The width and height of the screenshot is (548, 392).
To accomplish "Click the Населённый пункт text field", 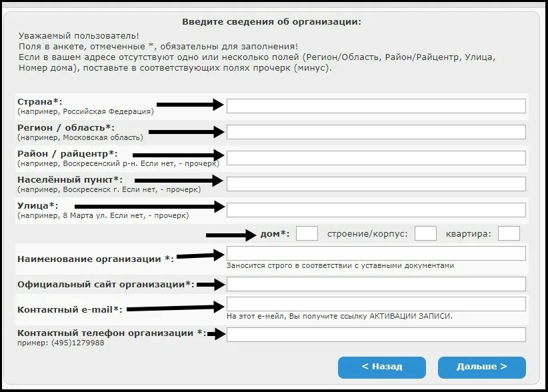I will coord(376,184).
